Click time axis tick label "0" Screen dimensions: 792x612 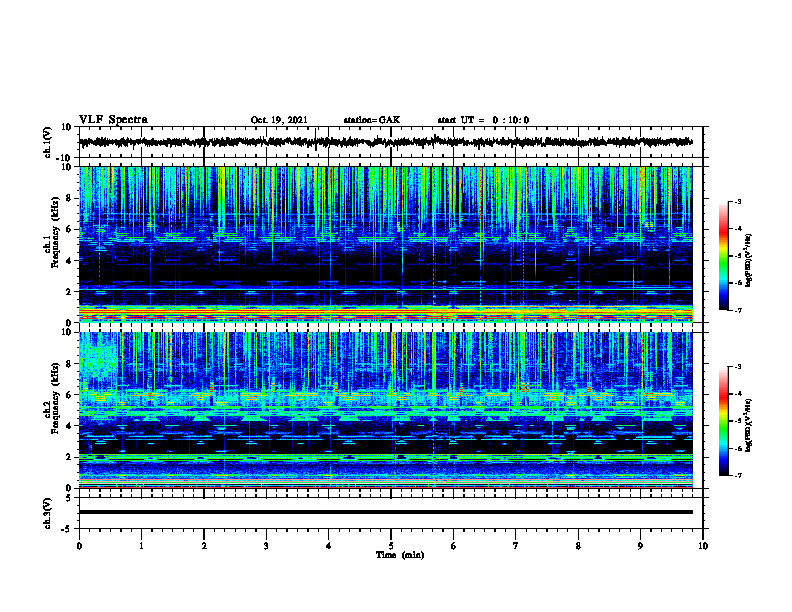click(79, 546)
